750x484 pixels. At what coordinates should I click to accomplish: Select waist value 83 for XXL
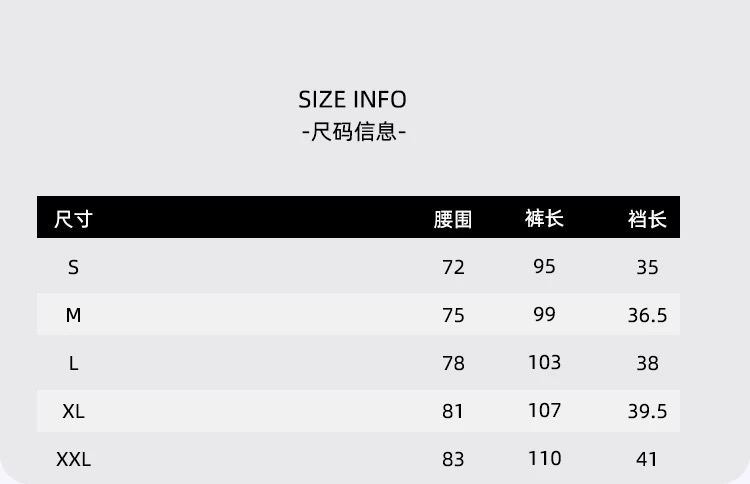click(x=453, y=460)
